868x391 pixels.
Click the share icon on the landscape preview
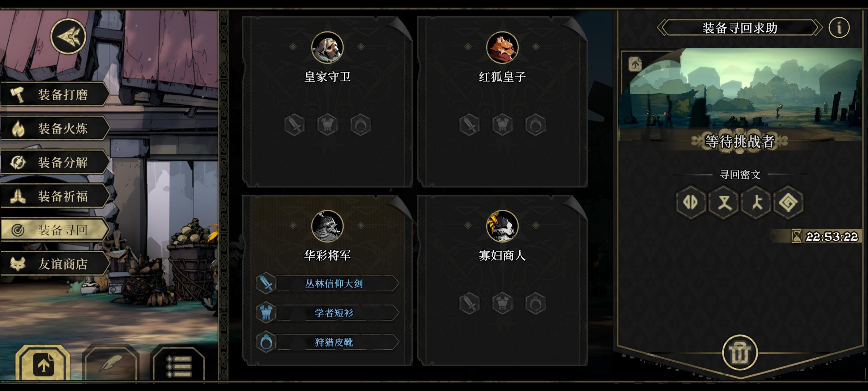pos(635,64)
